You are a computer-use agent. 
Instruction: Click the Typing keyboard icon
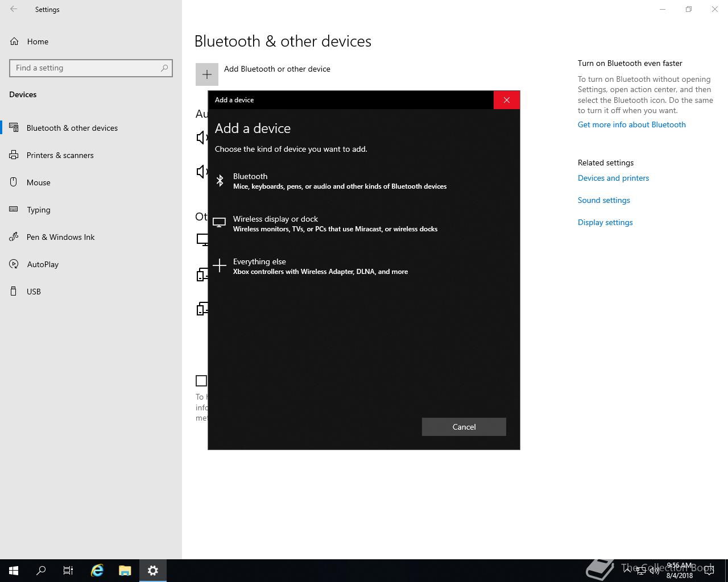14,209
